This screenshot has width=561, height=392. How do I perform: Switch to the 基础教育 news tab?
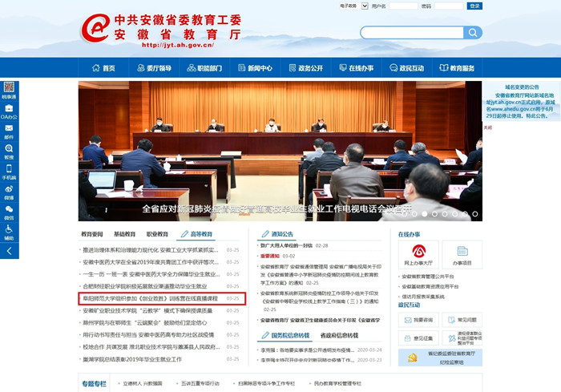pyautogui.click(x=124, y=234)
